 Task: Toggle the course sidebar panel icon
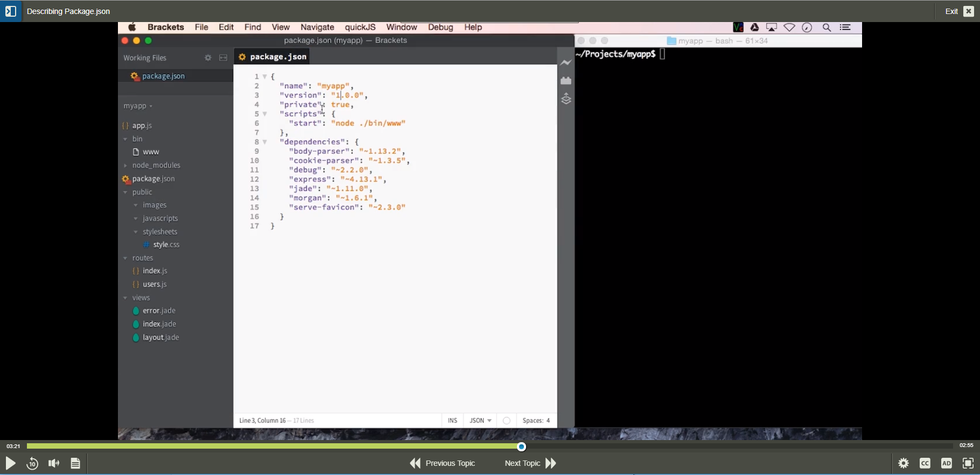(x=11, y=11)
